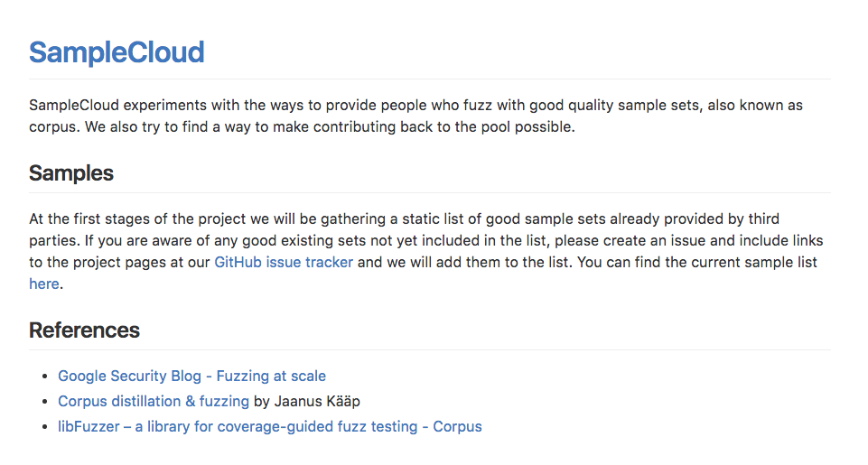This screenshot has height=465, width=868.
Task: Follow the 'here' sample list link
Action: pyautogui.click(x=43, y=284)
